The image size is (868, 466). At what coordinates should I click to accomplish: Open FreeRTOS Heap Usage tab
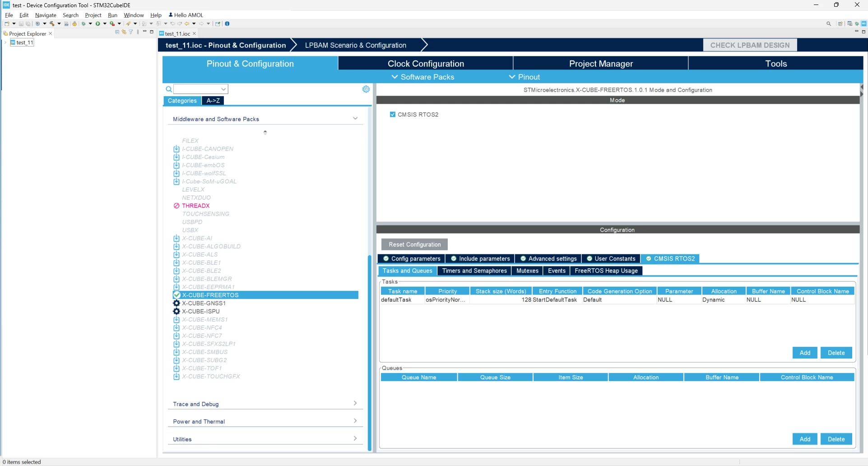pos(606,271)
